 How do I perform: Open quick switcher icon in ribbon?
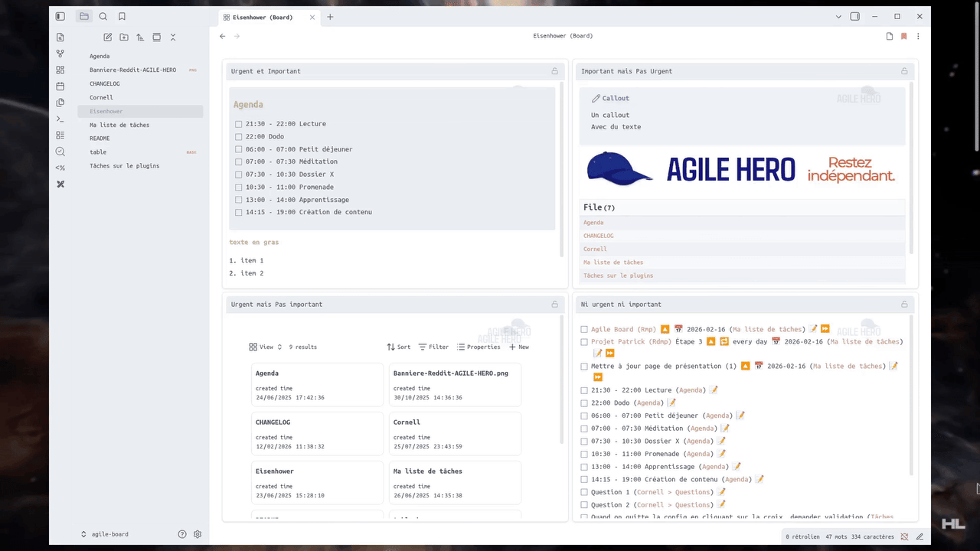coord(60,37)
